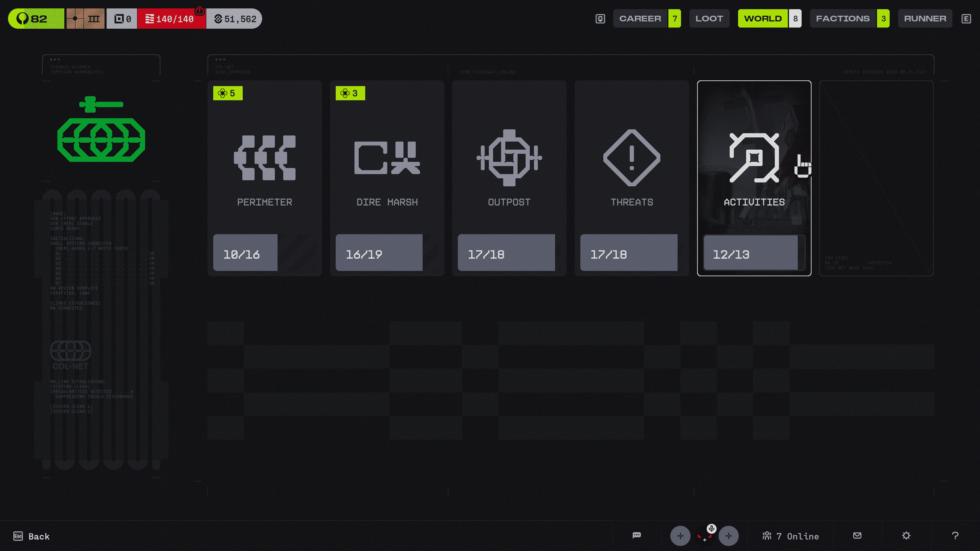Viewport: 980px width, 551px height.
Task: Click the 51,562 credits currency indicator
Action: (x=234, y=19)
